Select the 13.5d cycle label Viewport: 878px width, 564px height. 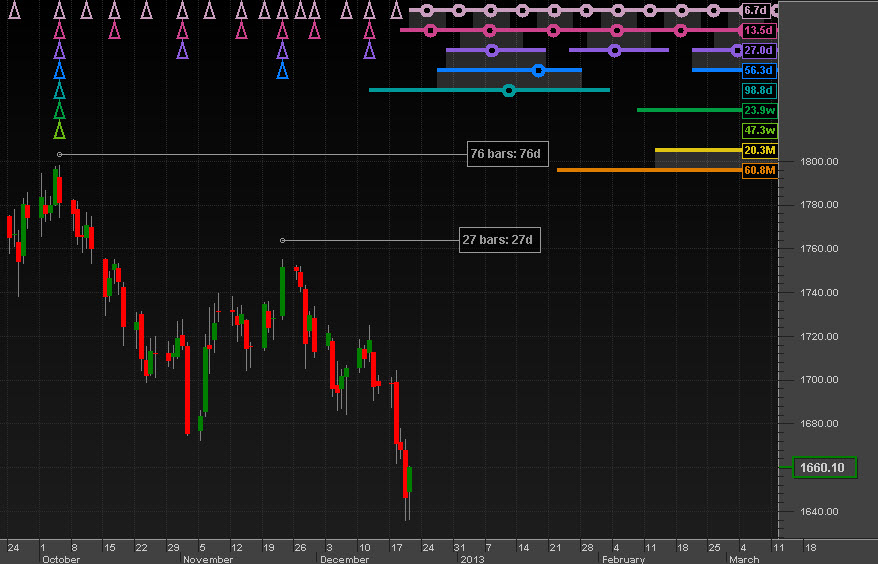(757, 30)
